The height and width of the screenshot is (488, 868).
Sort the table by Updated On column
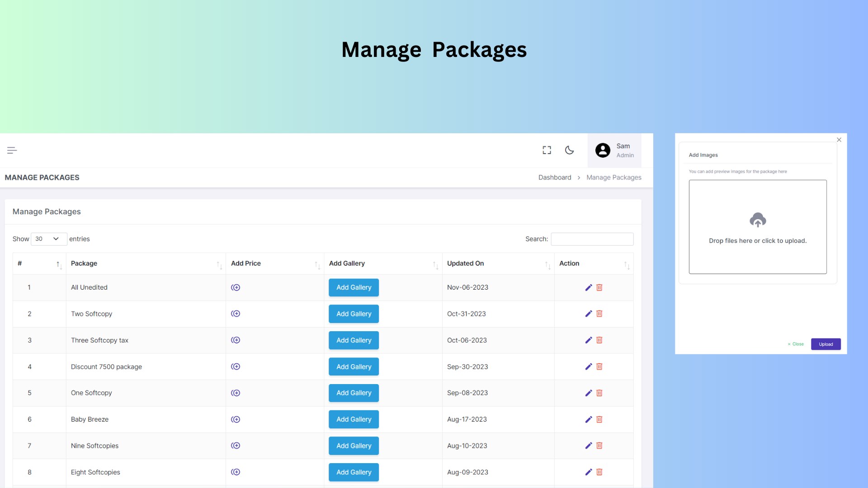[547, 264]
